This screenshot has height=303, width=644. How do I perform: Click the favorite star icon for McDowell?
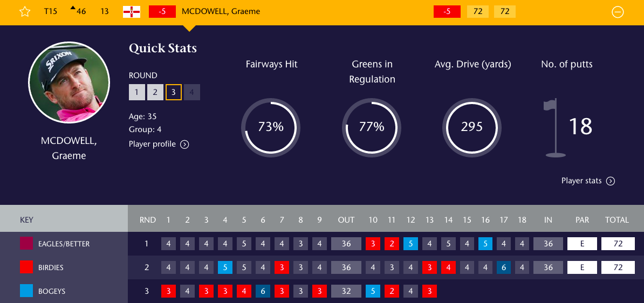pyautogui.click(x=25, y=11)
